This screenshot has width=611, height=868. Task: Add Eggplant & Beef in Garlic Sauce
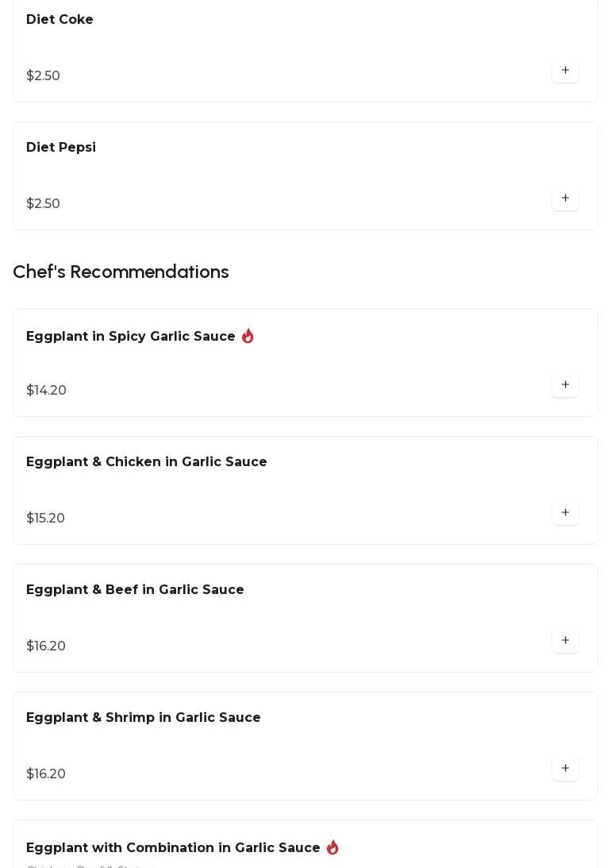[565, 641]
